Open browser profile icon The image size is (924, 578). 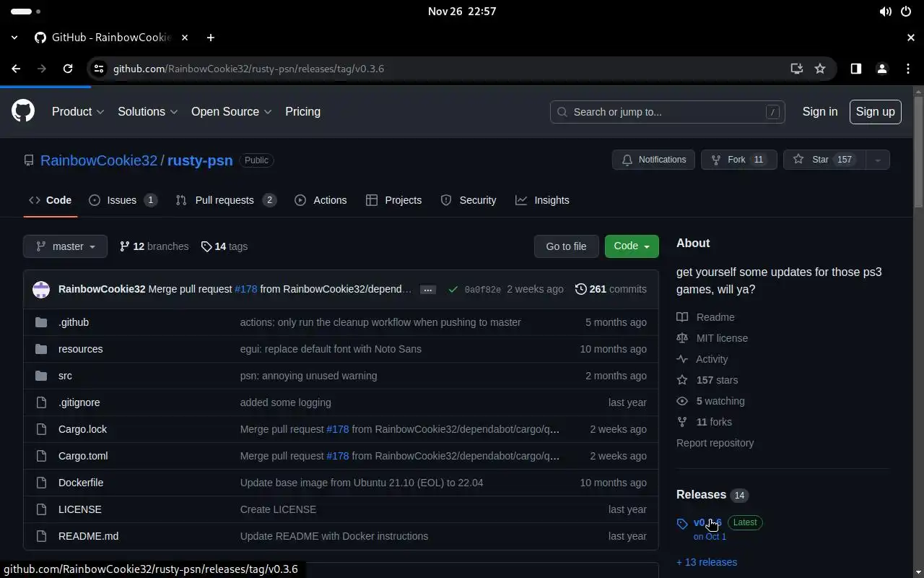coord(881,69)
